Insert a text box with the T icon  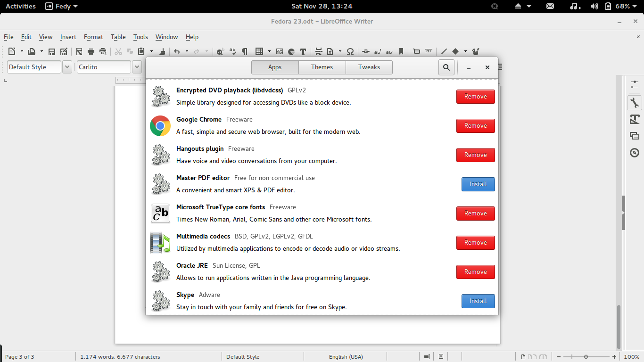(x=303, y=51)
